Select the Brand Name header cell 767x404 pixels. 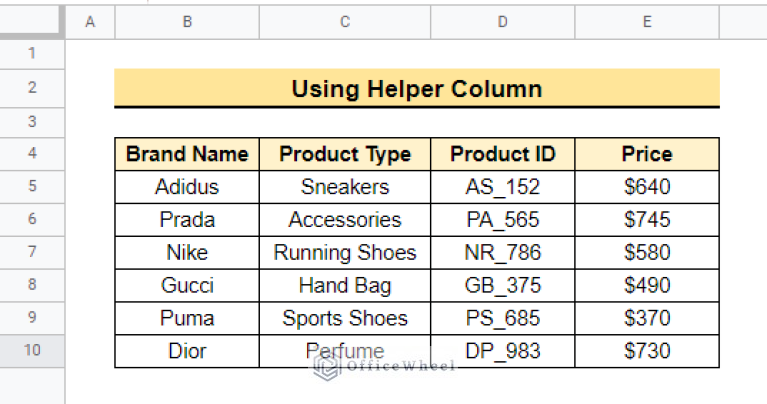coord(187,154)
